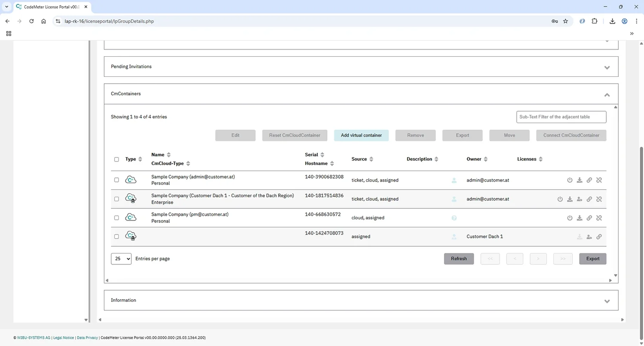Click link icon in the Customer Dach 1 row

tap(599, 237)
